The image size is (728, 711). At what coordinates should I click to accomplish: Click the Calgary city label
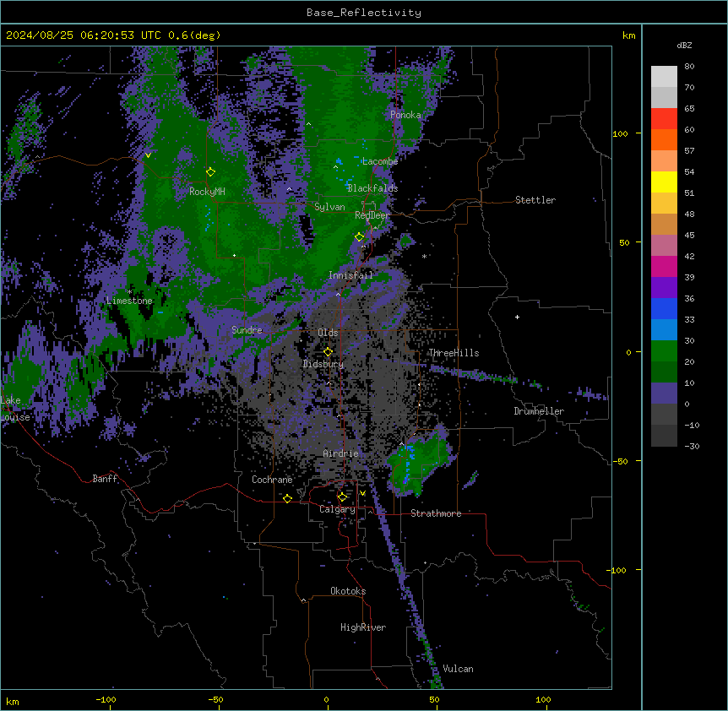pos(337,509)
